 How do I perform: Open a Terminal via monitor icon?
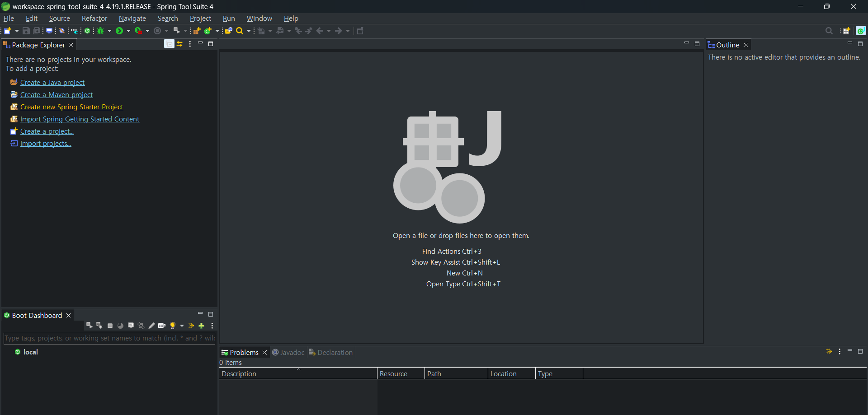[49, 31]
